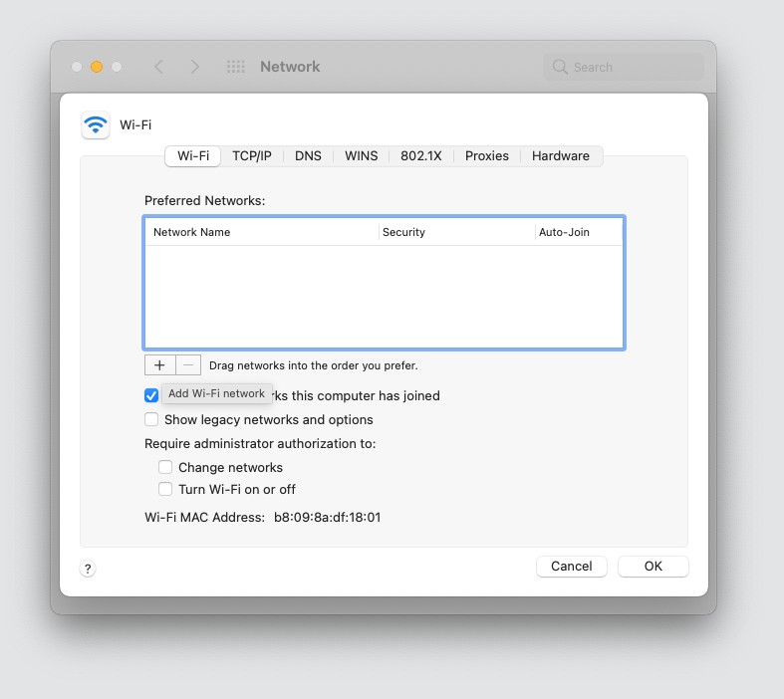
Task: Sort by the Network Name column header
Action: (x=263, y=232)
